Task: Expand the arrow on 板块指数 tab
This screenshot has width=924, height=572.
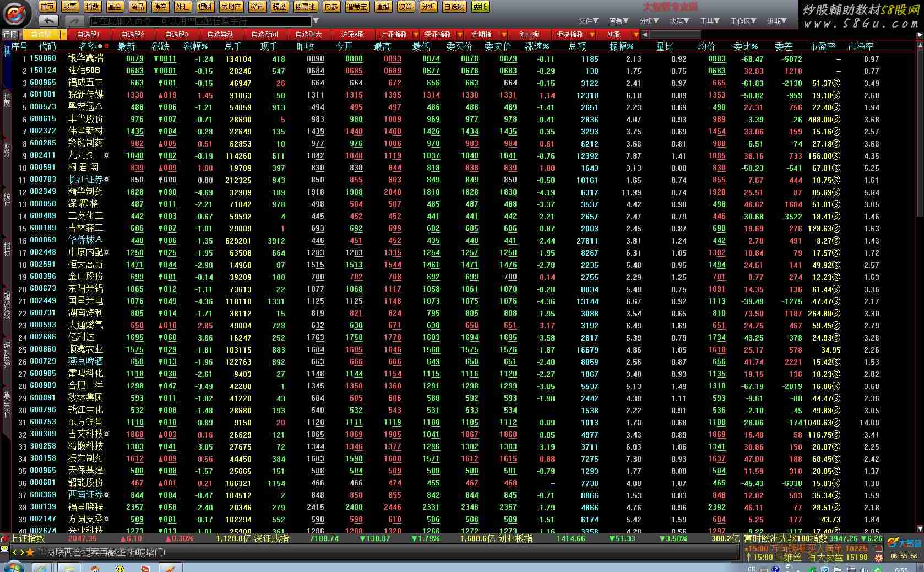Action: pyautogui.click(x=591, y=34)
